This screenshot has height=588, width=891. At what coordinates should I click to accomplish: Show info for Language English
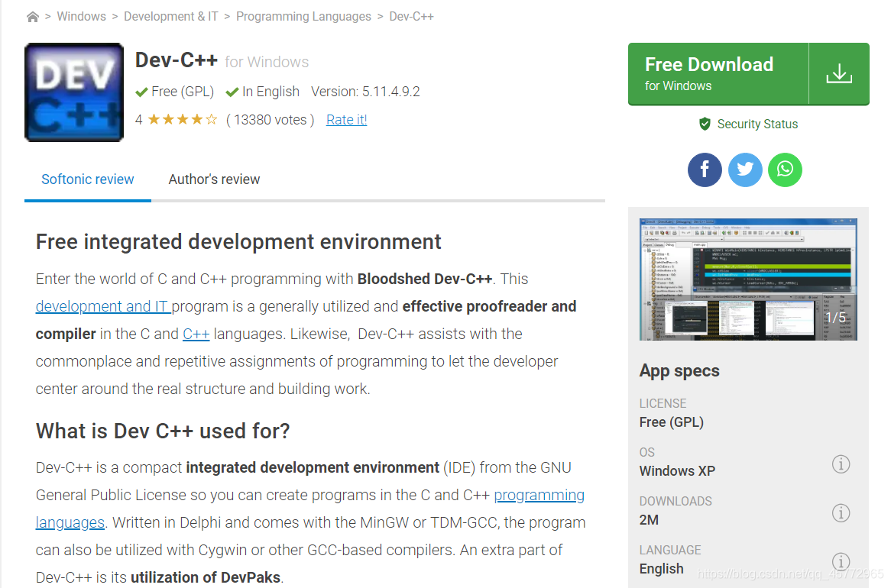coord(841,561)
